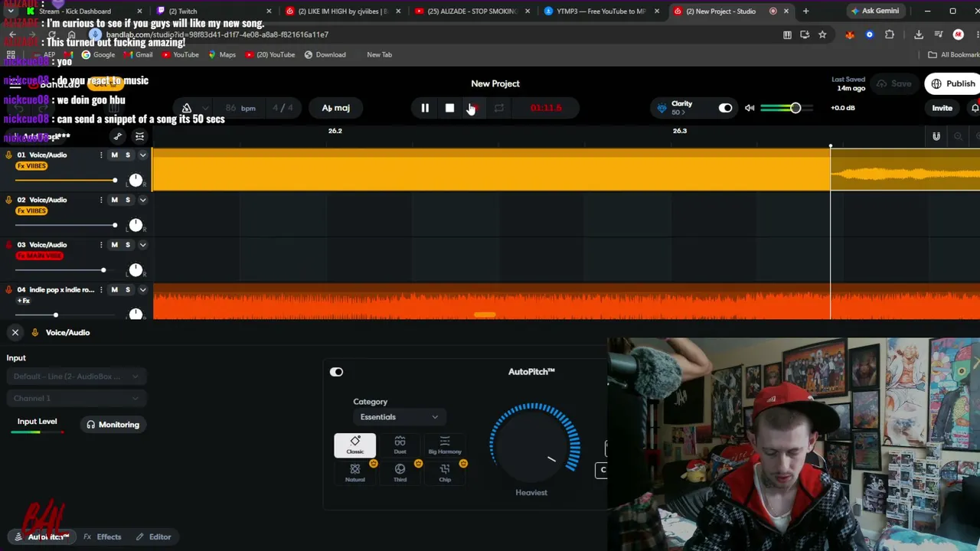Mute track 01 Voice/Audio
980x551 pixels.
pos(114,155)
